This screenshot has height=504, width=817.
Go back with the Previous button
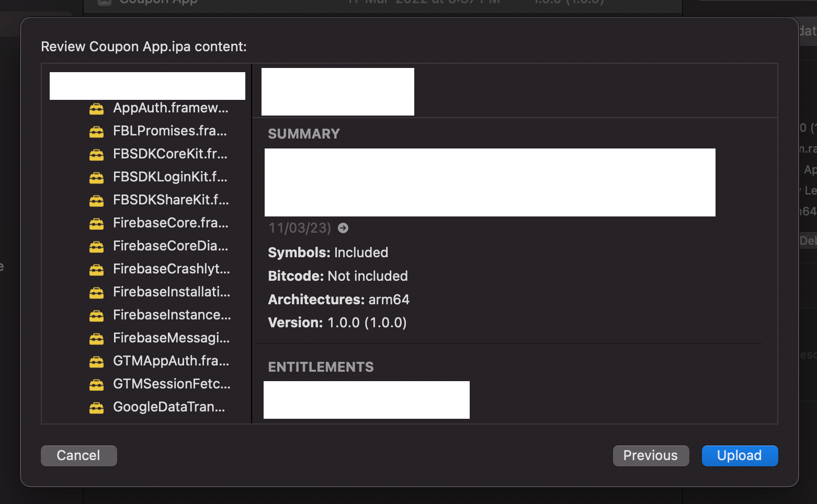(x=651, y=455)
